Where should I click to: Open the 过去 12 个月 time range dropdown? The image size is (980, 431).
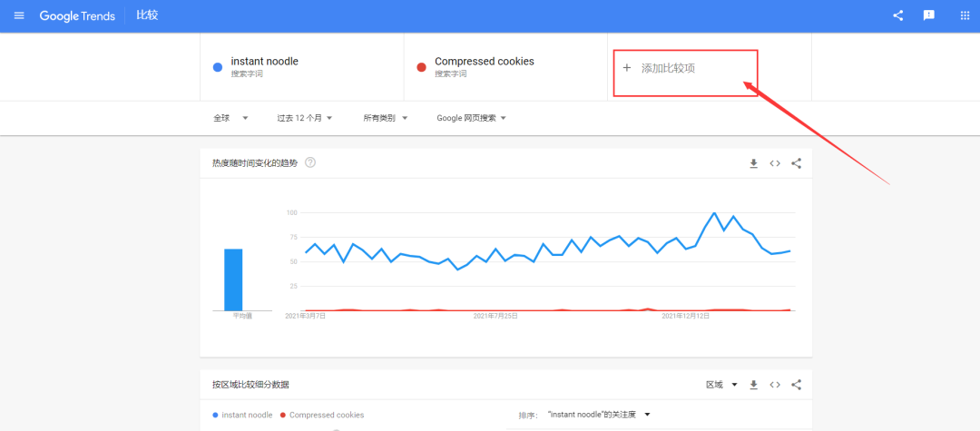pos(304,118)
